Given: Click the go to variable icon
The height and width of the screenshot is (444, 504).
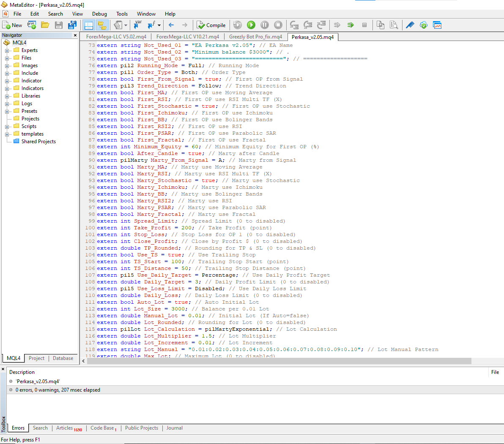Looking at the screenshot, I should click(137, 25).
